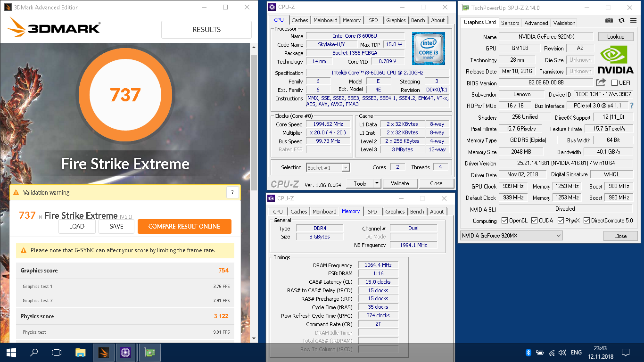Open Task View on the taskbar
Image resolution: width=644 pixels, height=362 pixels.
(57, 353)
